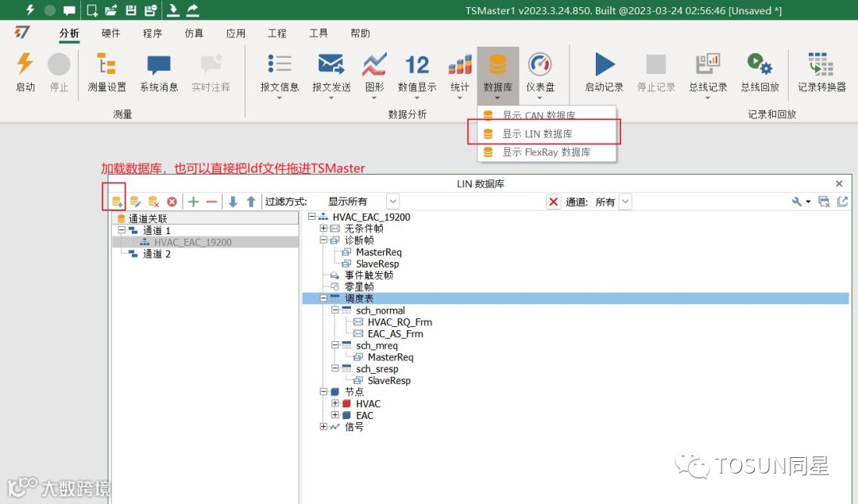Click close-window icon beside wrench
The height and width of the screenshot is (504, 858).
tap(824, 202)
